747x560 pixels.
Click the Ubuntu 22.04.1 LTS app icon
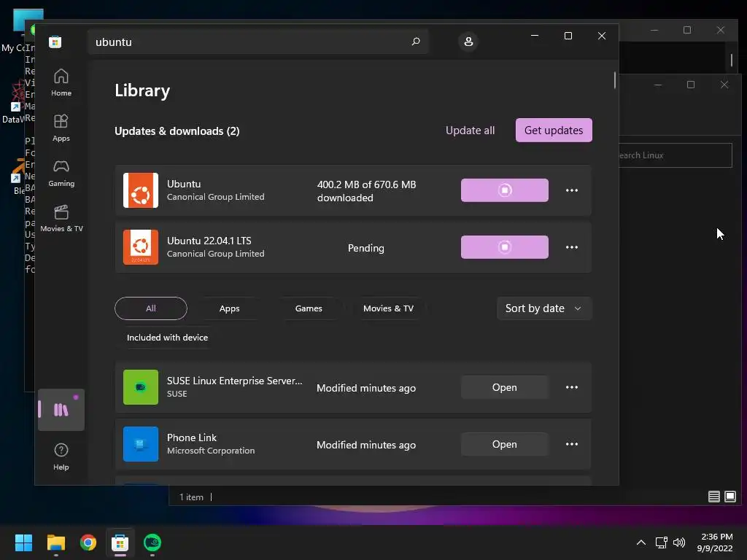pyautogui.click(x=141, y=247)
